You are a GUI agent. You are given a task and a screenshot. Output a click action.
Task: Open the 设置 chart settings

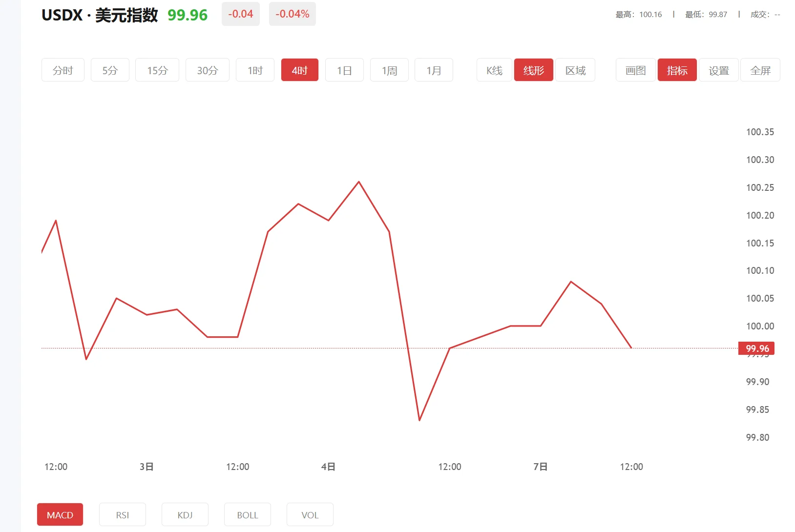tap(718, 70)
